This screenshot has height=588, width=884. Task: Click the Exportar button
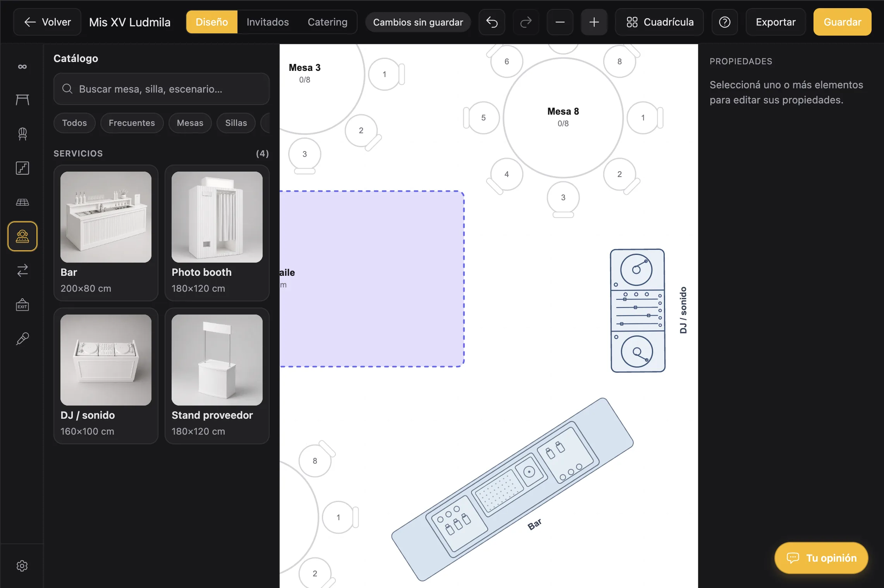tap(776, 22)
